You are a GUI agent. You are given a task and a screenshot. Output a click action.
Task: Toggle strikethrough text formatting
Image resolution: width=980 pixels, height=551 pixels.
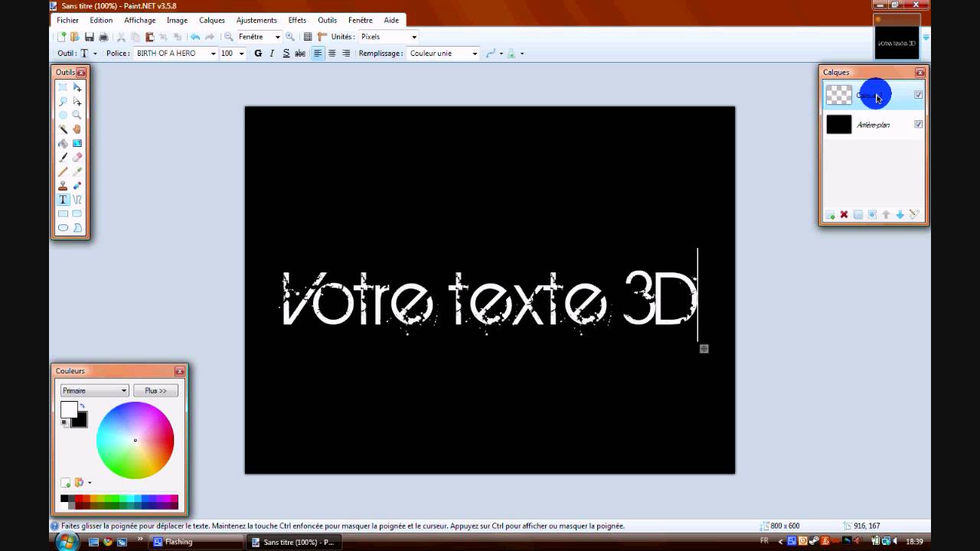tap(300, 54)
